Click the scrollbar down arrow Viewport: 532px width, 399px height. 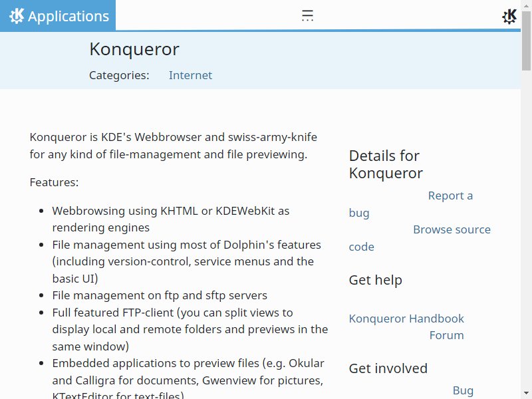click(x=526, y=394)
